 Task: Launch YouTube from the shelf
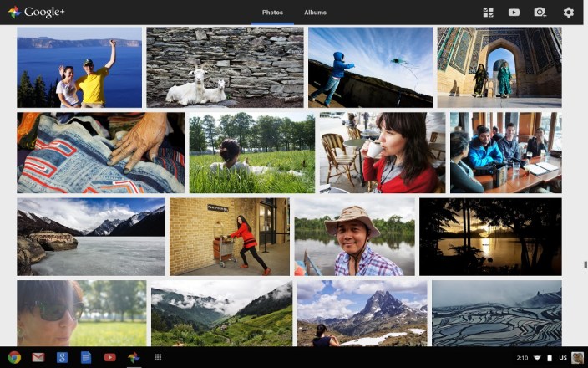(x=109, y=357)
